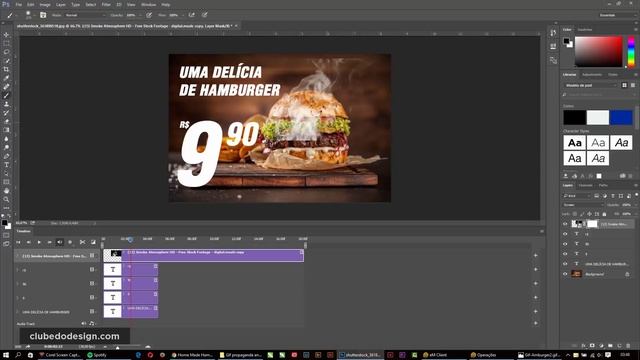The image size is (640, 360).
Task: Switch to the Channels tab
Action: click(585, 185)
